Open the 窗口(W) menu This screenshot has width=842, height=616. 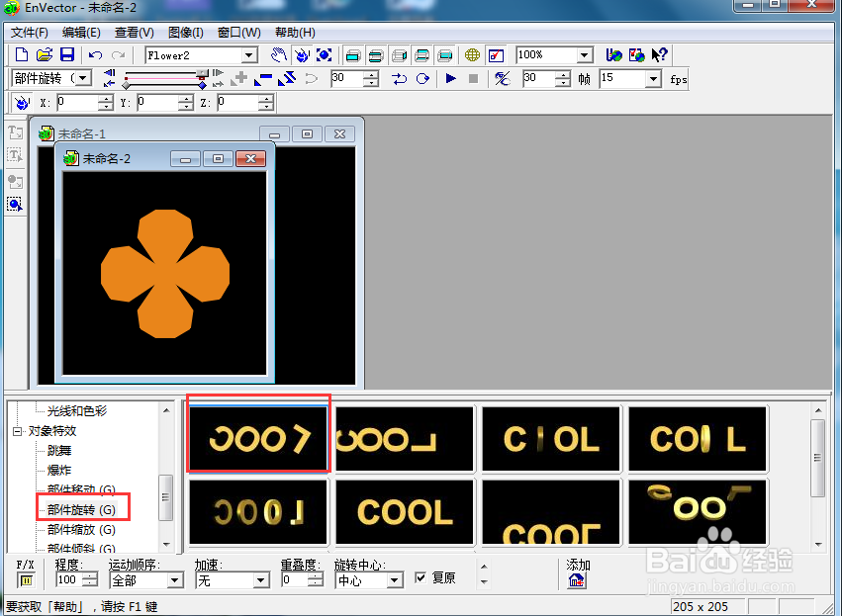tap(239, 33)
